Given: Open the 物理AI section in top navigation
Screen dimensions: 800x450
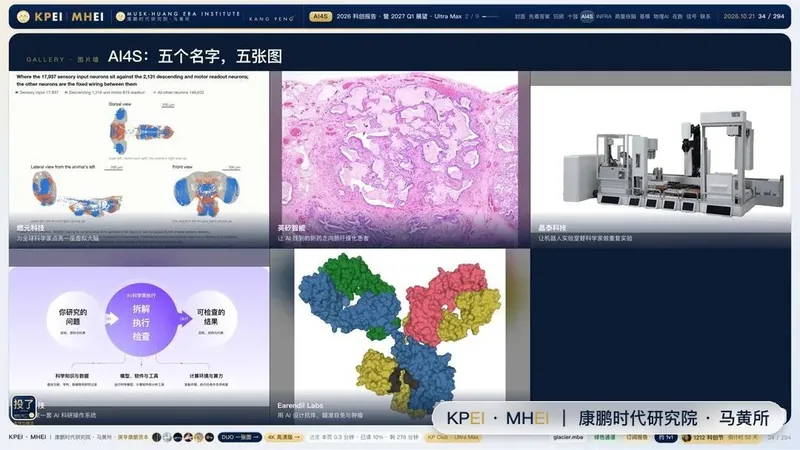Looking at the screenshot, I should 661,16.
